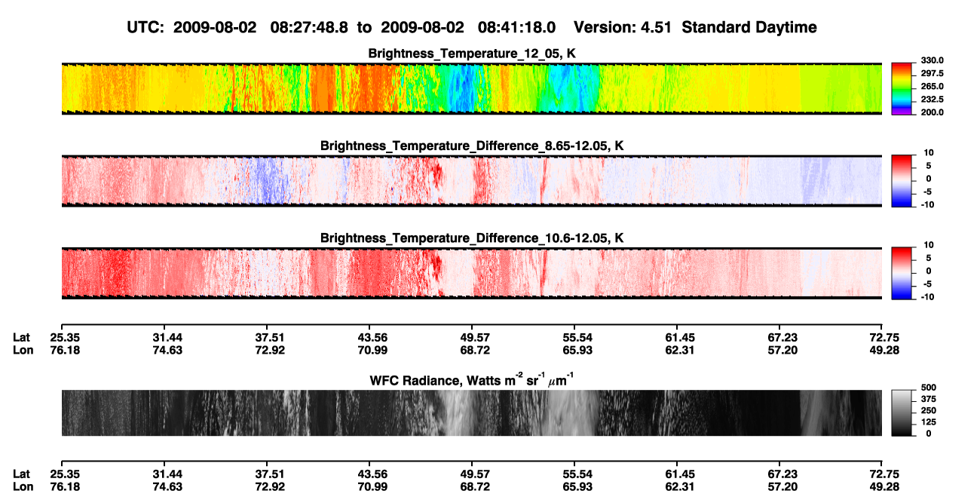
Task: Click the '250' tick on WFC color bar
Action: 928,410
